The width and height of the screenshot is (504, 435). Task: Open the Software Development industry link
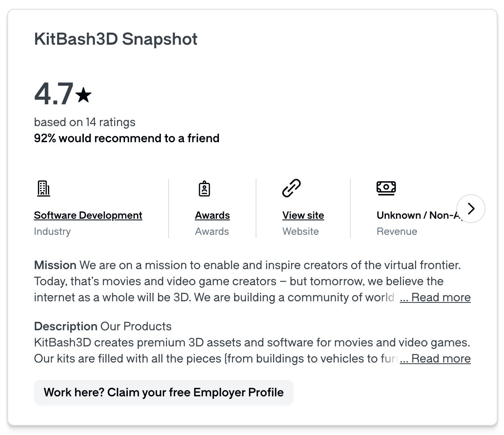pyautogui.click(x=88, y=215)
